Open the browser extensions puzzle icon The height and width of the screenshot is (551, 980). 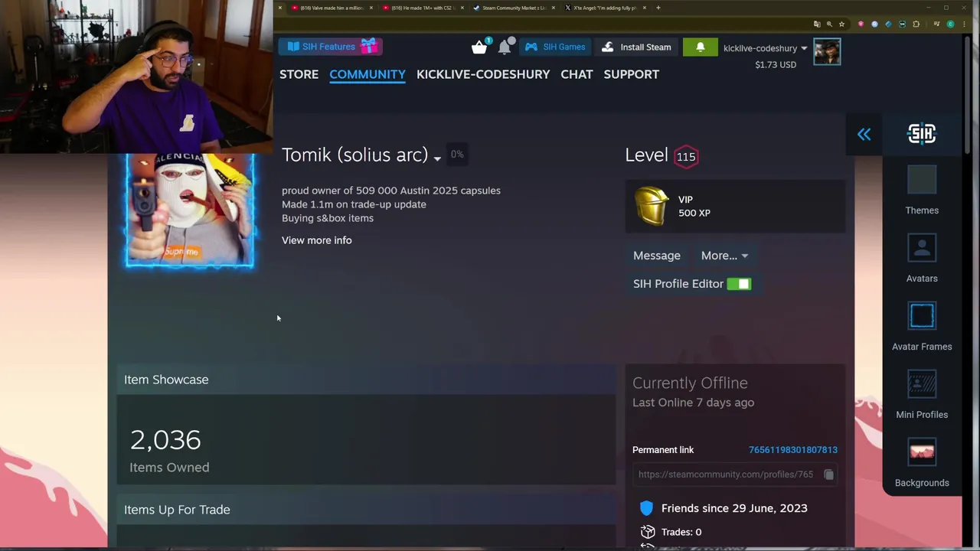click(x=916, y=24)
